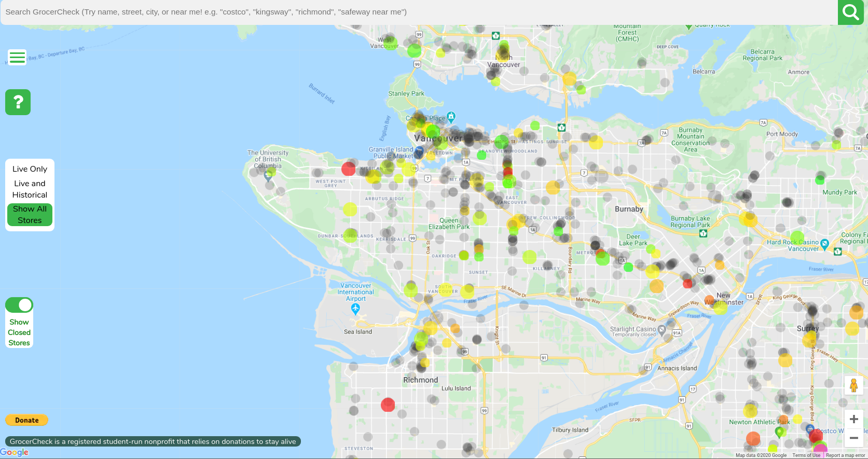The image size is (868, 459).
Task: Click the Lulu Island label
Action: (x=456, y=388)
